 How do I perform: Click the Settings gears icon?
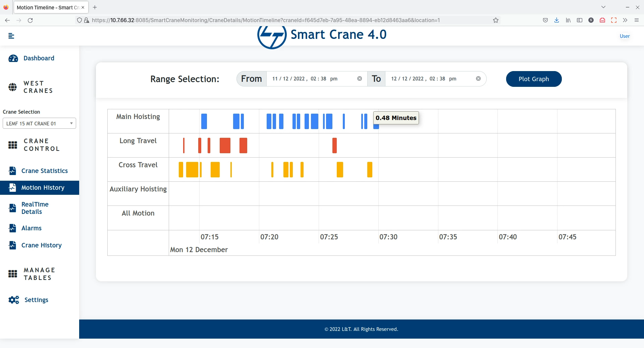coord(14,300)
